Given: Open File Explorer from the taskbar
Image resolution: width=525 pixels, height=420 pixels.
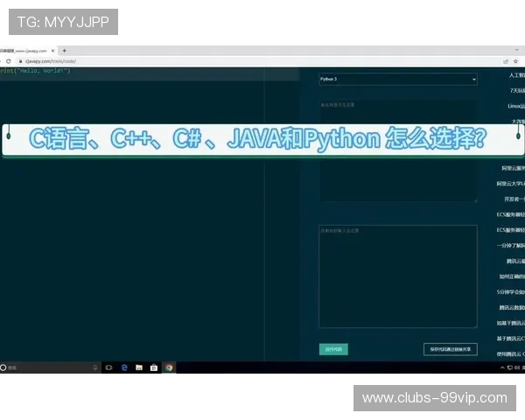Looking at the screenshot, I should click(139, 367).
